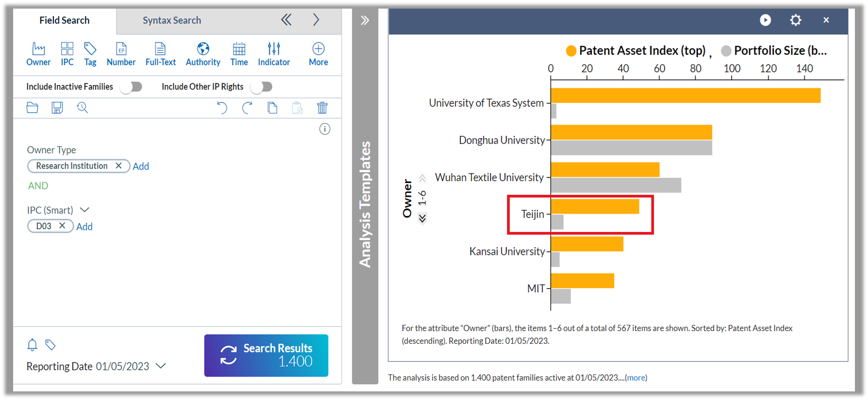Save the current search with floppy icon
This screenshot has width=868, height=400.
coord(57,108)
